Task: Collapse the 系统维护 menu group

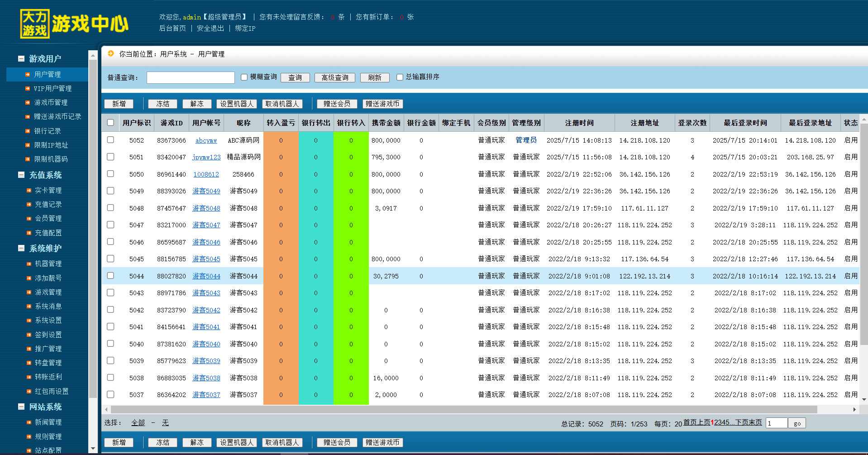Action: (21, 249)
